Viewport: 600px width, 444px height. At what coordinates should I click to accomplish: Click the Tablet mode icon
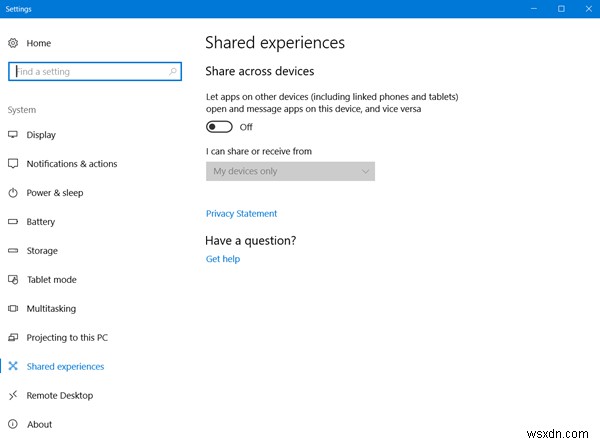click(x=13, y=279)
